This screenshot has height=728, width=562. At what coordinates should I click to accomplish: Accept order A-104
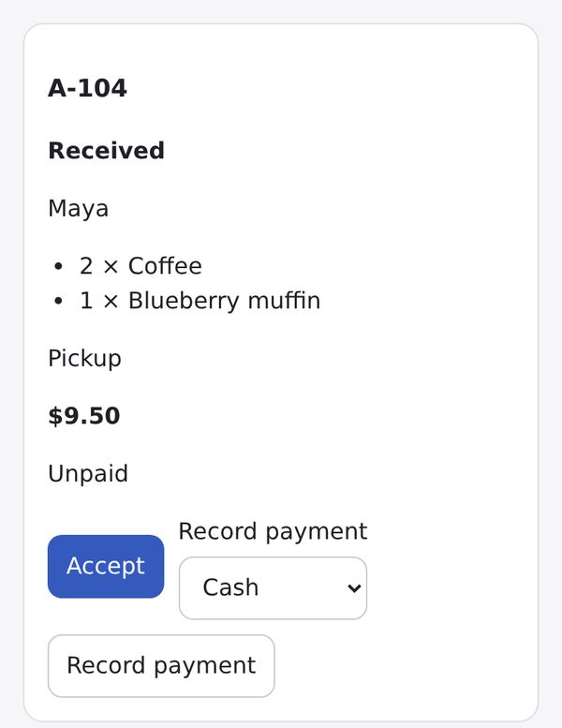coord(106,566)
